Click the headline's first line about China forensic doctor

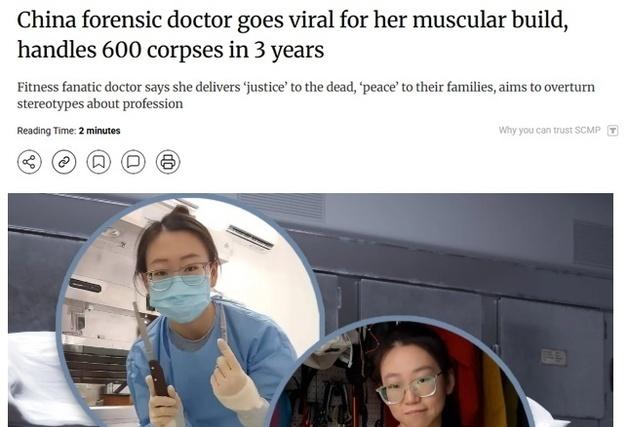(292, 20)
